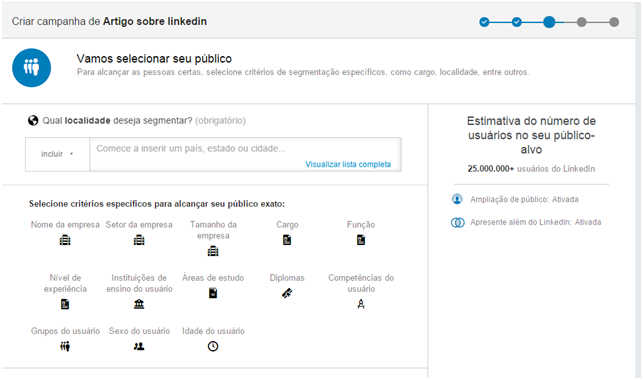Click the globe icon beside localidade question
The width and height of the screenshot is (643, 380).
[33, 121]
